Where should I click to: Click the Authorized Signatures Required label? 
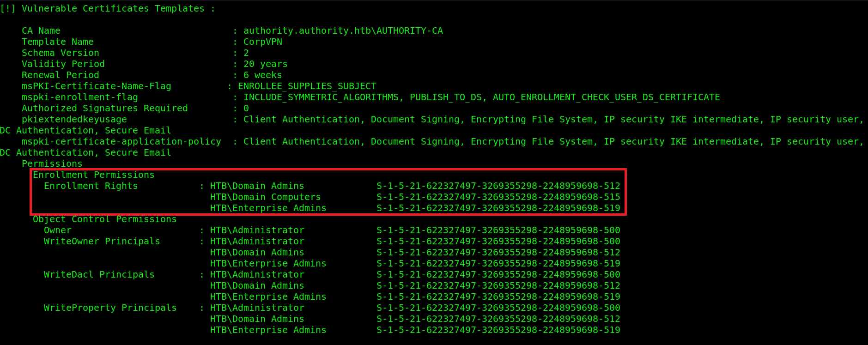[x=104, y=109]
